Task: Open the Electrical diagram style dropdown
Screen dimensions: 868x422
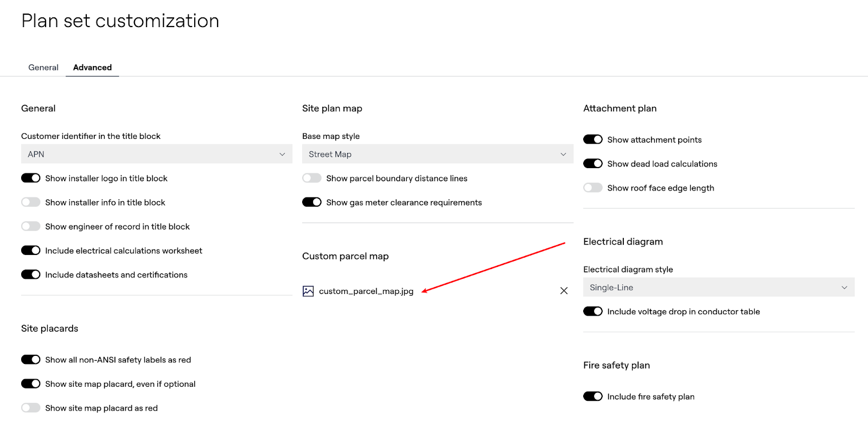Action: (x=718, y=287)
